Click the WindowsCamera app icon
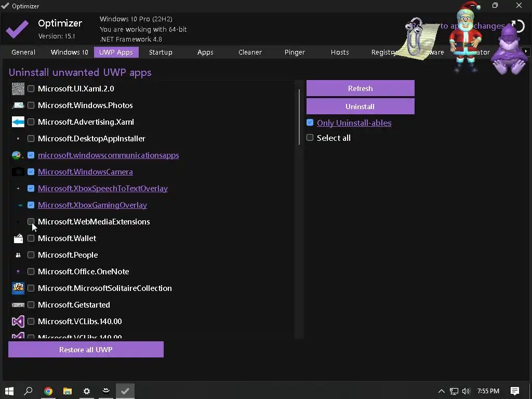The height and width of the screenshot is (399, 532). (18, 172)
